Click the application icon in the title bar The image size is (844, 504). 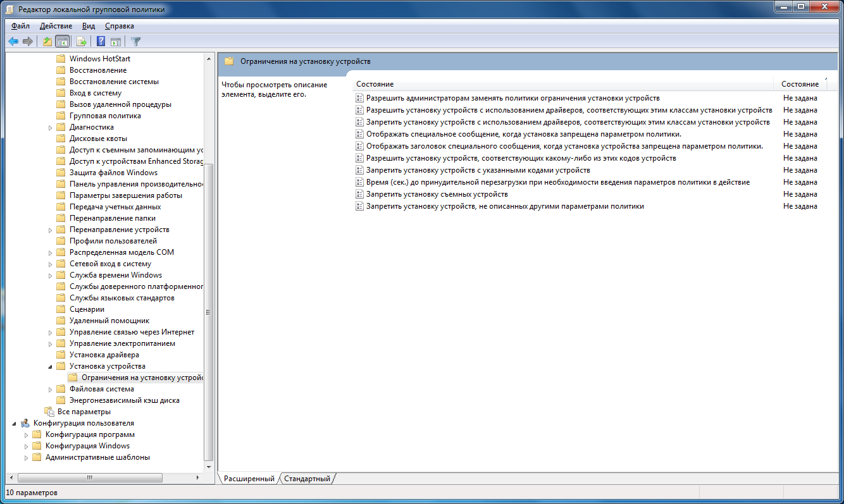[x=10, y=9]
